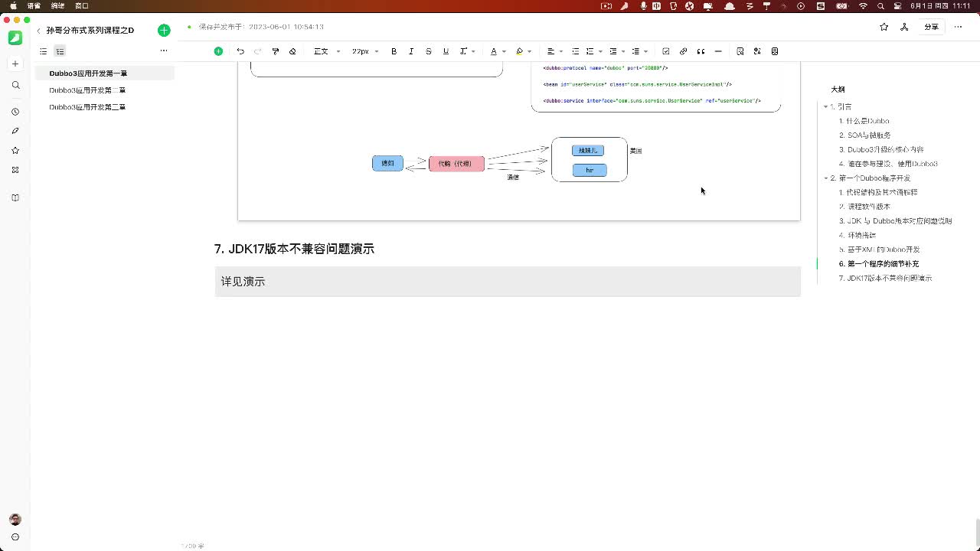The width and height of the screenshot is (980, 551).
Task: Click the plus icon in left rail
Action: [x=15, y=64]
